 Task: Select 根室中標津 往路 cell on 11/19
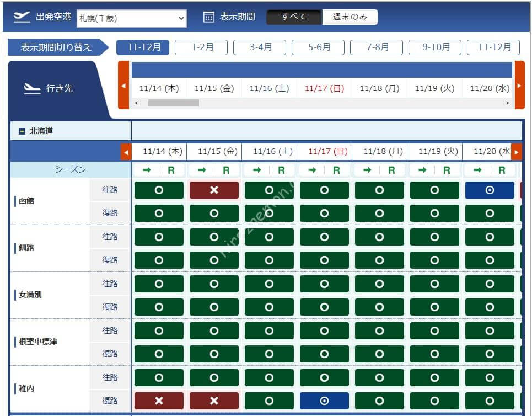pyautogui.click(x=434, y=331)
